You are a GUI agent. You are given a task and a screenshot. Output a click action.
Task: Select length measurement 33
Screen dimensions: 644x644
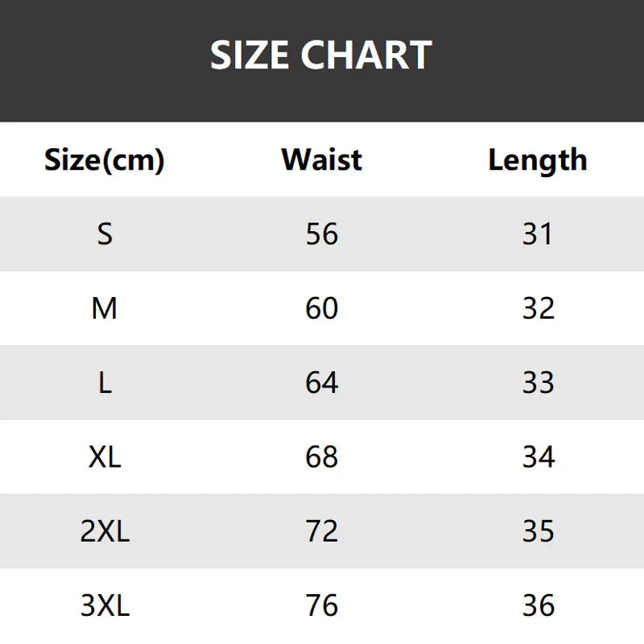(538, 382)
